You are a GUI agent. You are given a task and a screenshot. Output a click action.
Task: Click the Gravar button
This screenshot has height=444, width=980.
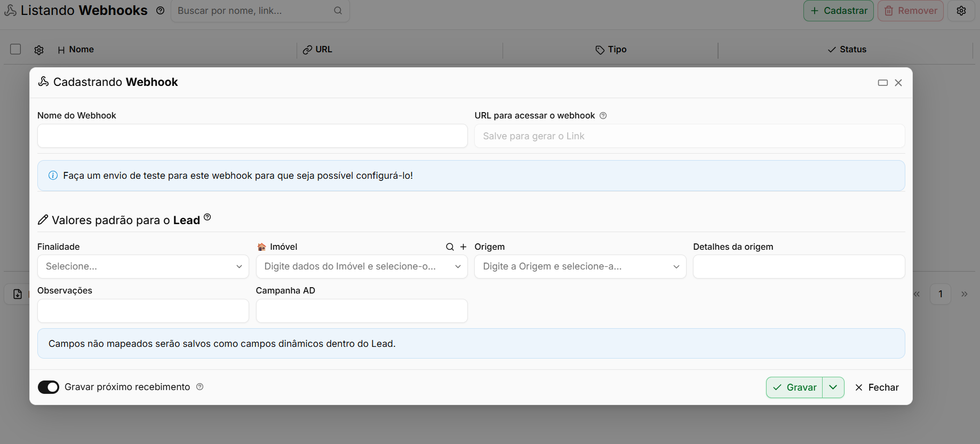pos(794,387)
